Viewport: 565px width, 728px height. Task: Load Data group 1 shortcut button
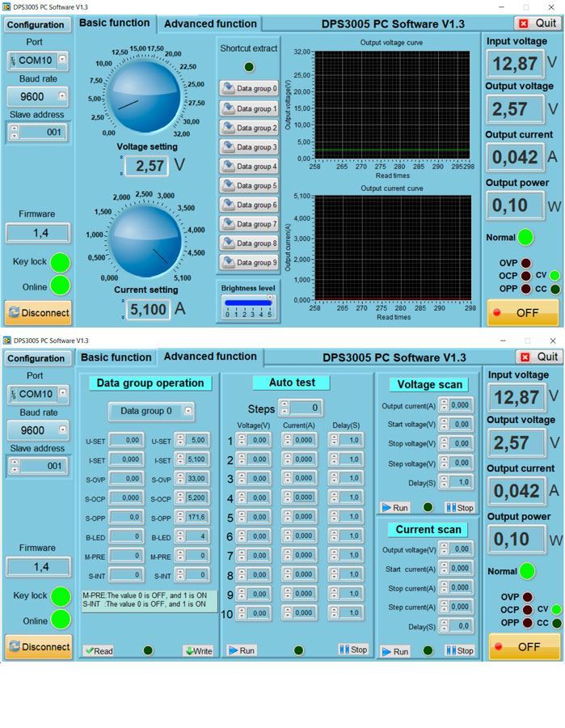(249, 108)
